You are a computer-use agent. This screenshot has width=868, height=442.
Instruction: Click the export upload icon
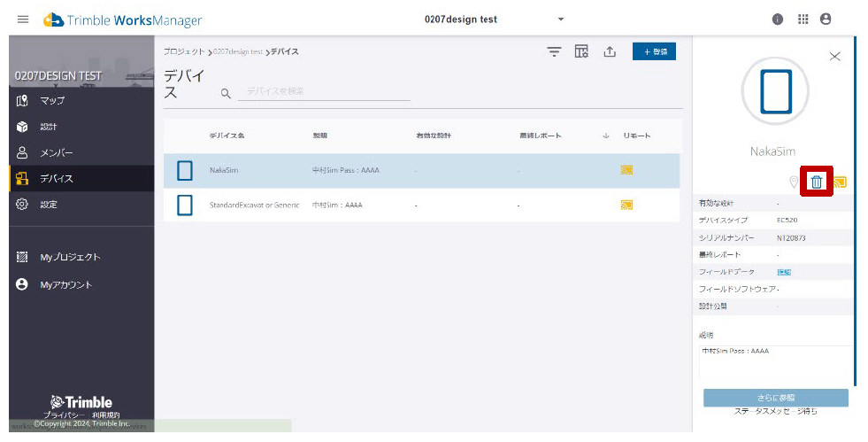pyautogui.click(x=610, y=52)
